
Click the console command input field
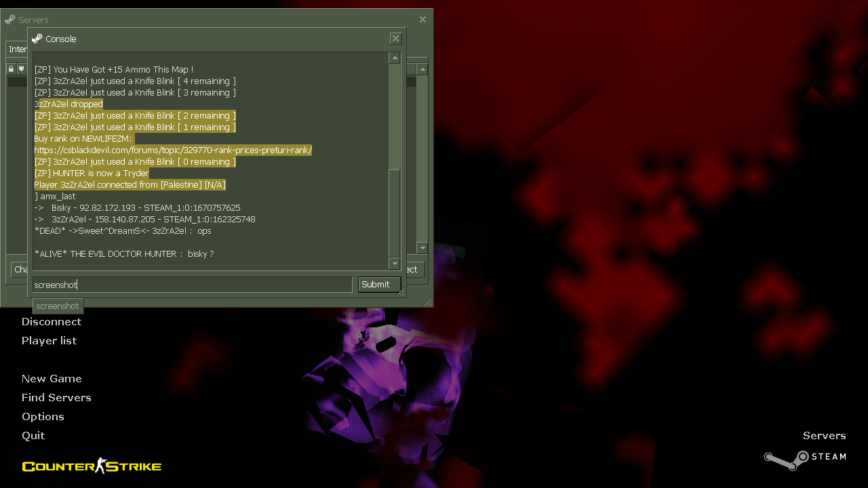(x=193, y=285)
